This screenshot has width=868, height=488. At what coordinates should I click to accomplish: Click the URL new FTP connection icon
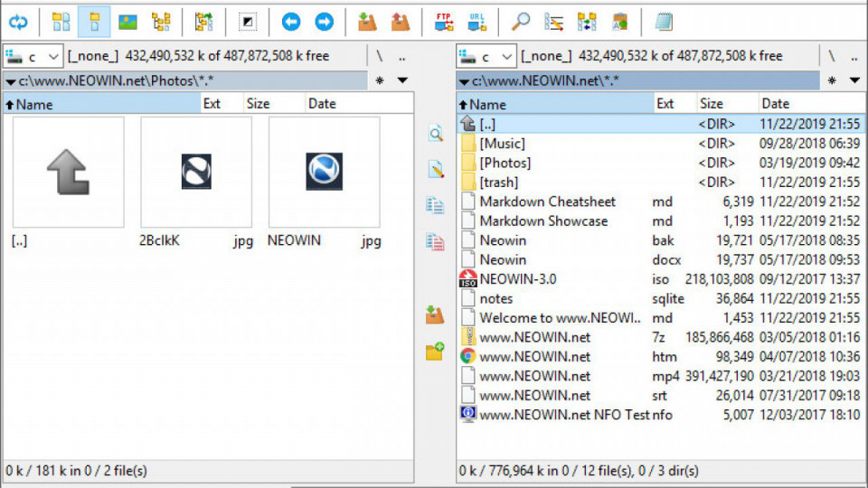(477, 22)
